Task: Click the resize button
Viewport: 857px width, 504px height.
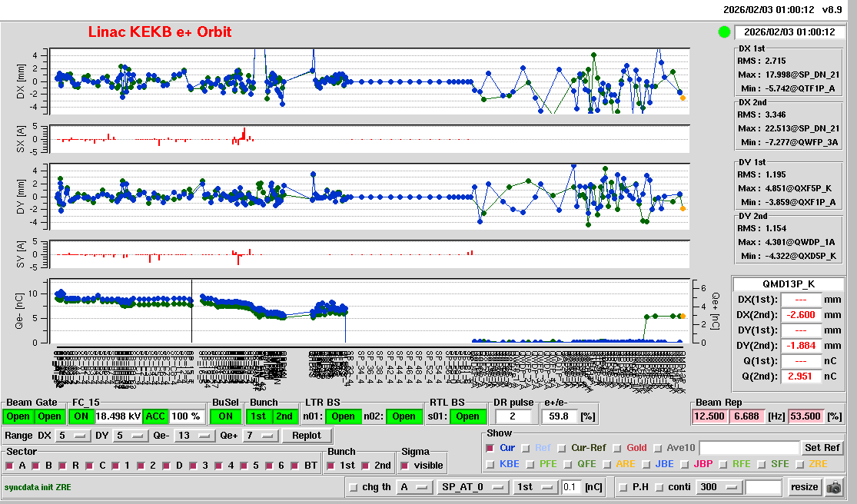Action: [x=804, y=487]
